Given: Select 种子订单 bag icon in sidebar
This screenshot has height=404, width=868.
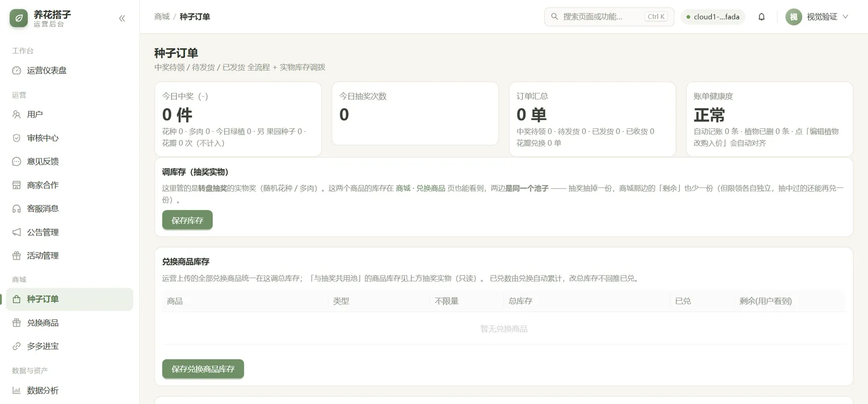Looking at the screenshot, I should (17, 299).
